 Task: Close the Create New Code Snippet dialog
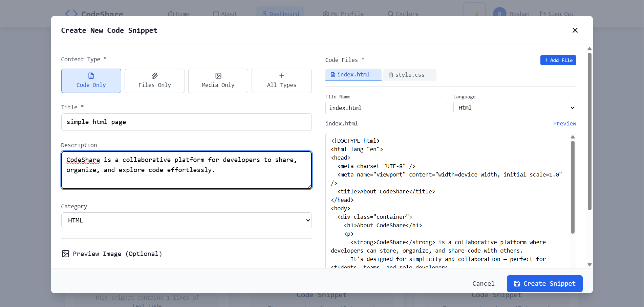pyautogui.click(x=575, y=30)
